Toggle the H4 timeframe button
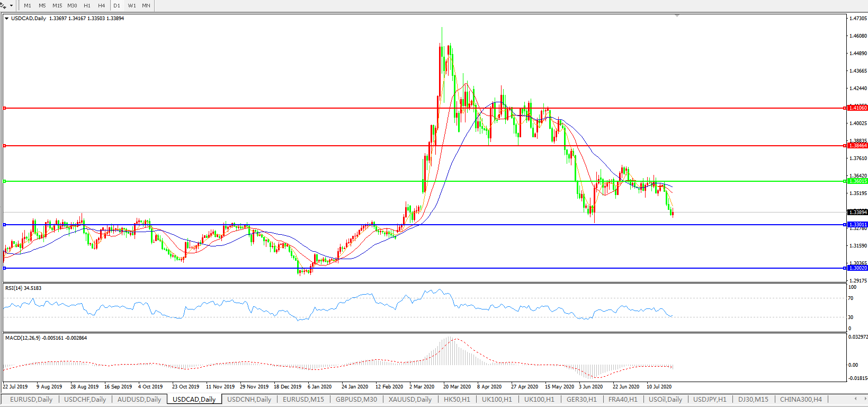868x407 pixels. [102, 6]
